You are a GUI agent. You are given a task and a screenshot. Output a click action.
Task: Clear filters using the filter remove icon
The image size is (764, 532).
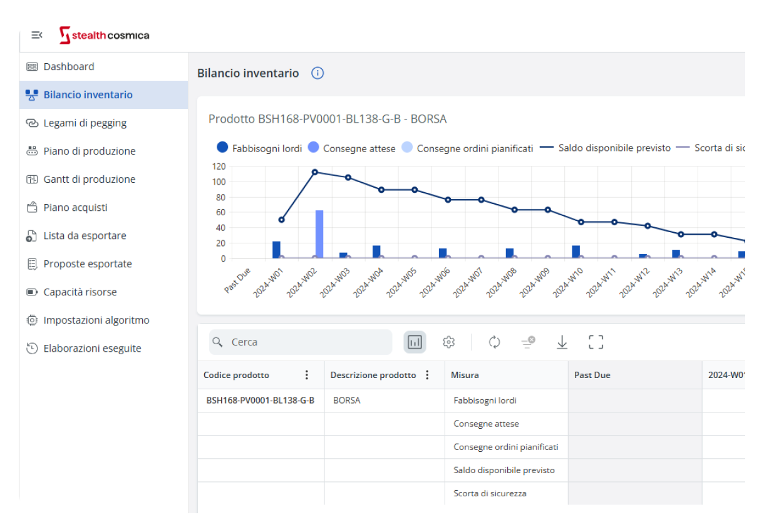528,342
